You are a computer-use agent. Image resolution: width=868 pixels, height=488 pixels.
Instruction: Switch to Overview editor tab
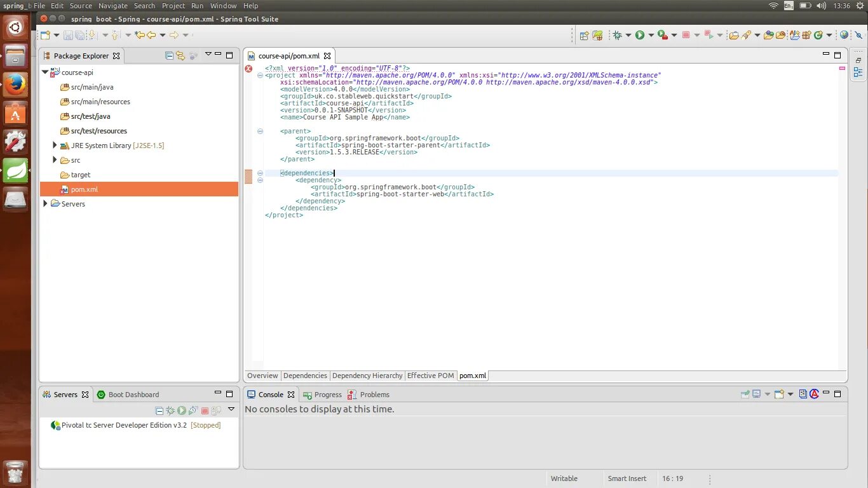click(262, 376)
